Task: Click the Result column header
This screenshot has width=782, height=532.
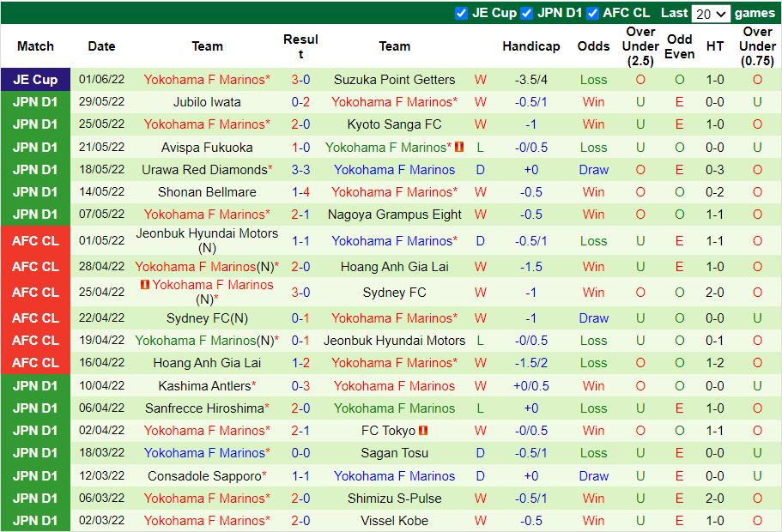Action: coord(300,45)
